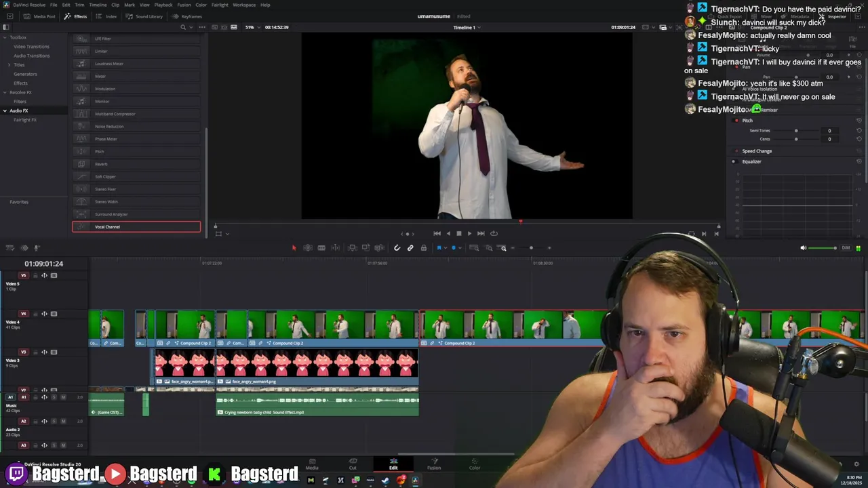Solo the Music A1 track
Screen dimensions: 868x488
click(x=54, y=397)
